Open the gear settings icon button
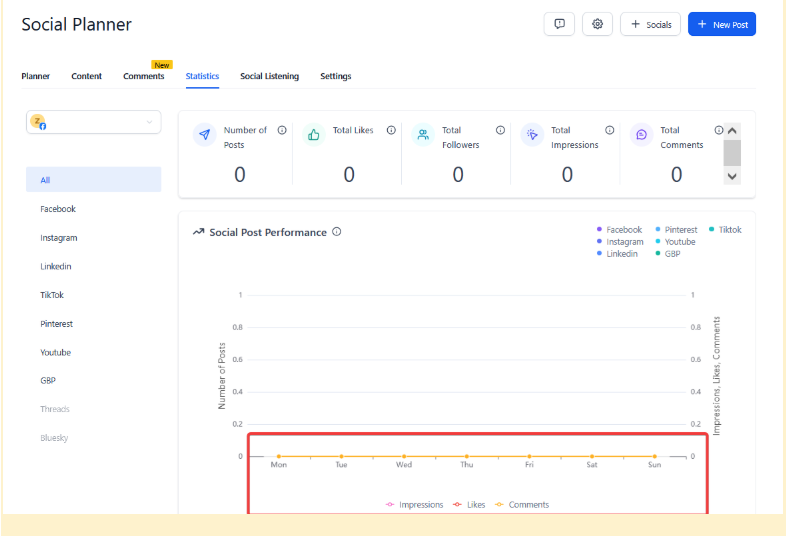The image size is (786, 536). [x=597, y=24]
